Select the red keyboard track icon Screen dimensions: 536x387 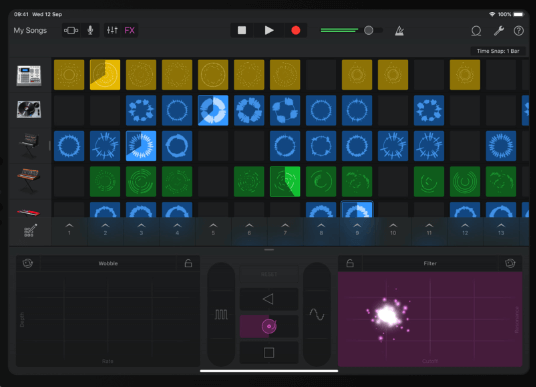tap(28, 213)
